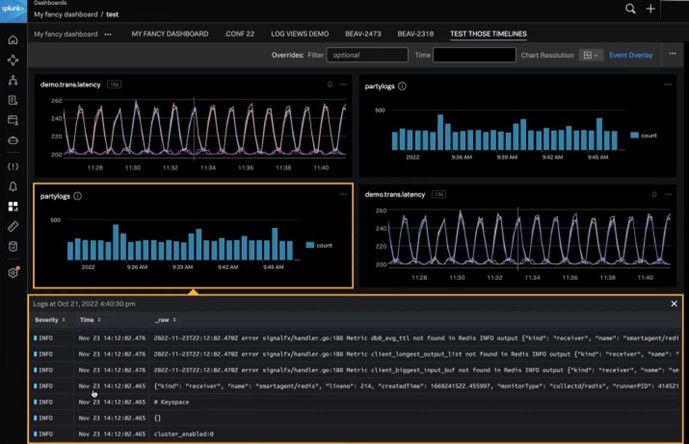Open Settings gear icon in sidebar

click(x=13, y=272)
